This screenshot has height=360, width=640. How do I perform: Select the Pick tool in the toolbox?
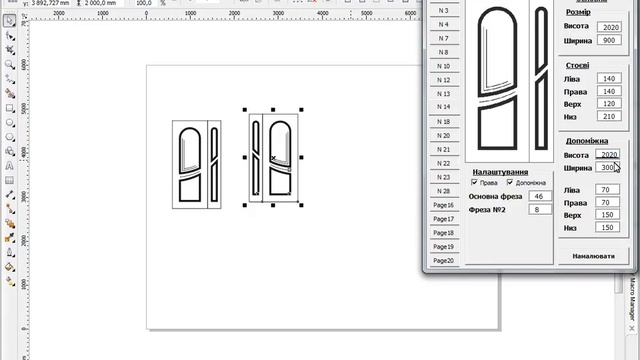coord(9,21)
